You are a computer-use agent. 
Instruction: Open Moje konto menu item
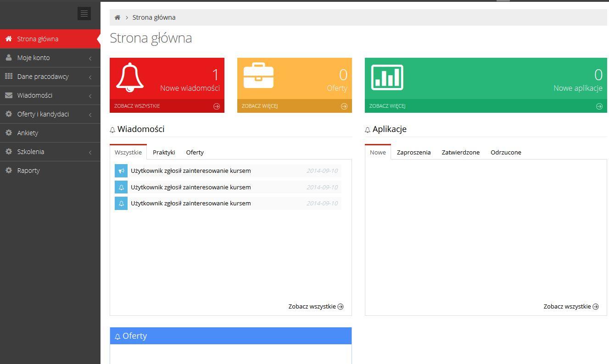coord(50,58)
